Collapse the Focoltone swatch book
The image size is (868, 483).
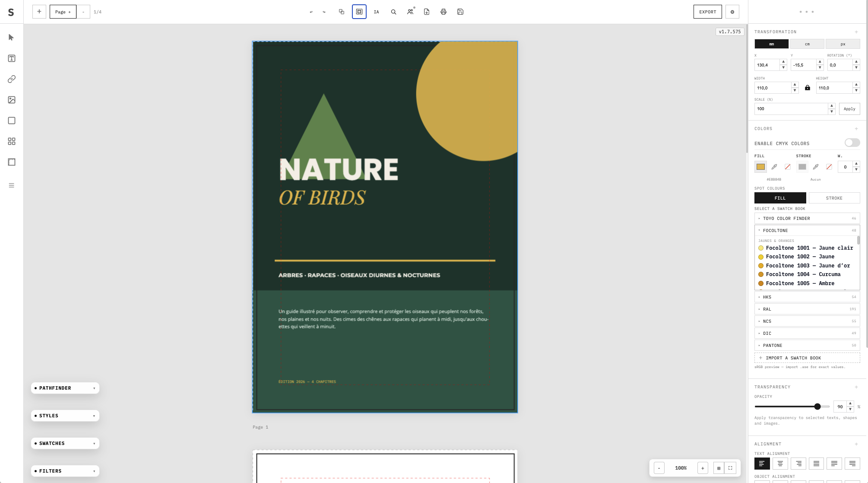[807, 230]
